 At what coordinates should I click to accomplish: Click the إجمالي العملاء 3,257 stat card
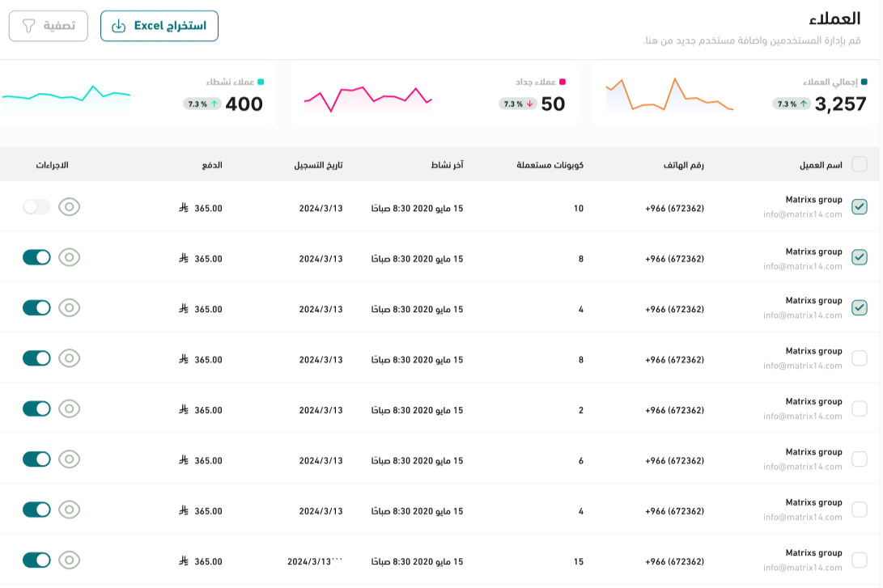coord(735,95)
